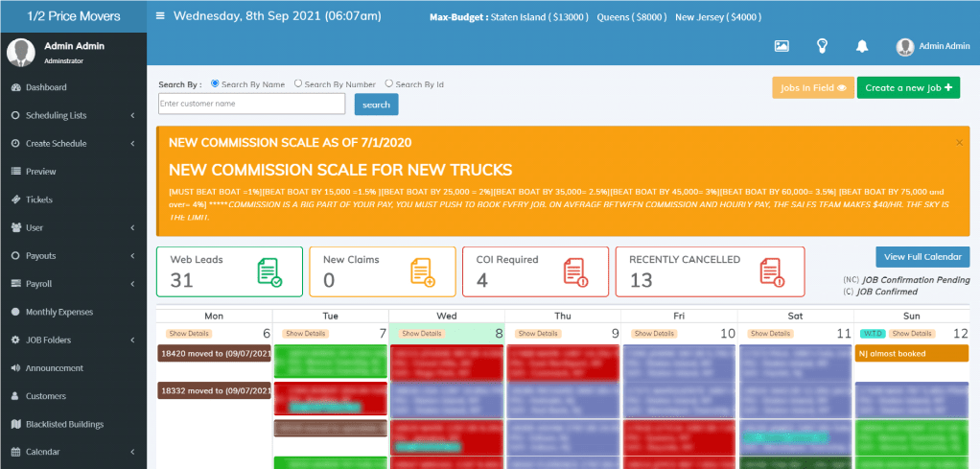Screen dimensions: 980x469
Task: Open Dashboard from the sidebar
Action: tap(46, 87)
